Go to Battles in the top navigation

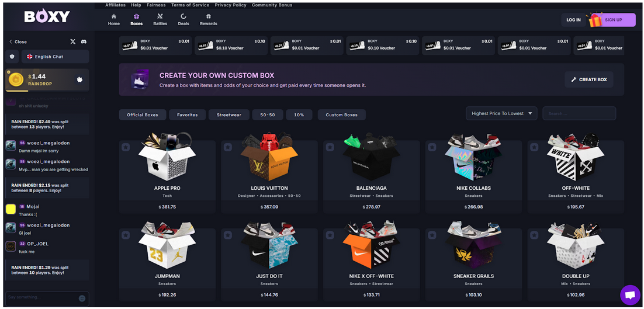click(x=160, y=20)
